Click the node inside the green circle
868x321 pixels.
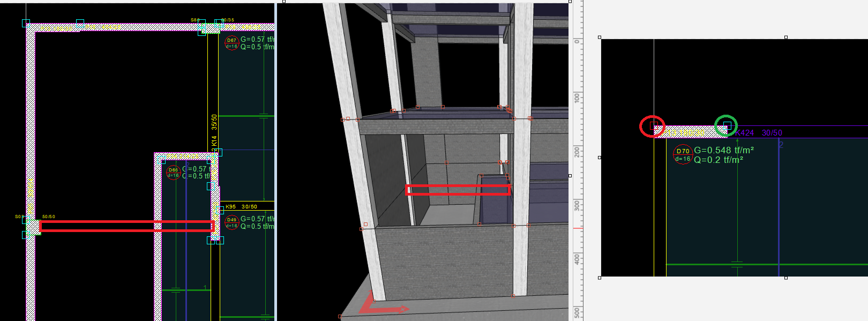click(x=727, y=125)
